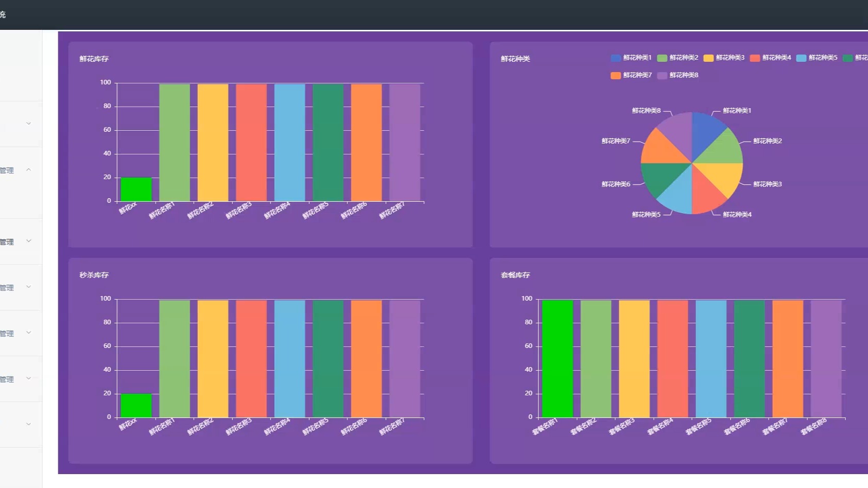868x488 pixels.
Task: Click the 鲜花名称2 bar in 鲜花库存 chart
Action: click(x=213, y=143)
